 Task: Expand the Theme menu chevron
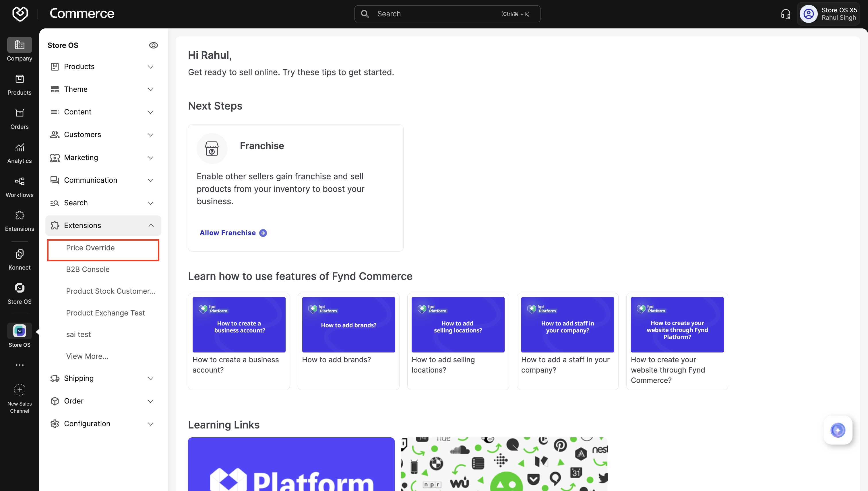coord(151,89)
